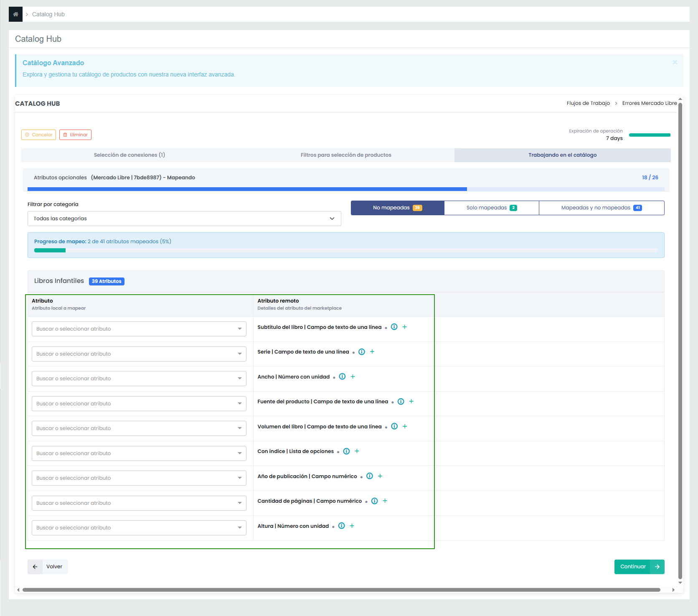The height and width of the screenshot is (616, 698).
Task: Select the No mapeadas filter
Action: click(397, 208)
